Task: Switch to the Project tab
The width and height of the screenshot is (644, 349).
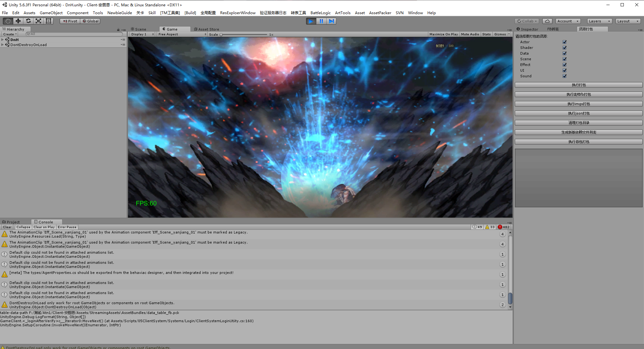Action: click(x=11, y=222)
